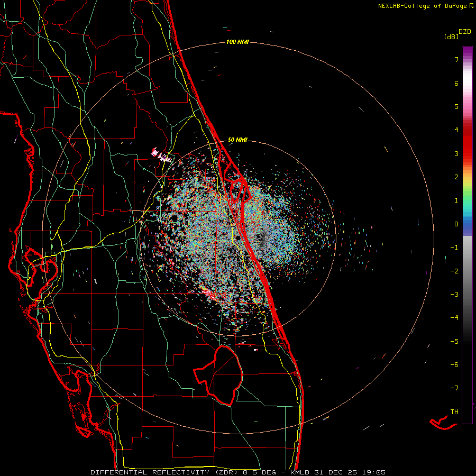The height and width of the screenshot is (476, 476).
Task: Click the DZD product label above the scale
Action: point(465,32)
